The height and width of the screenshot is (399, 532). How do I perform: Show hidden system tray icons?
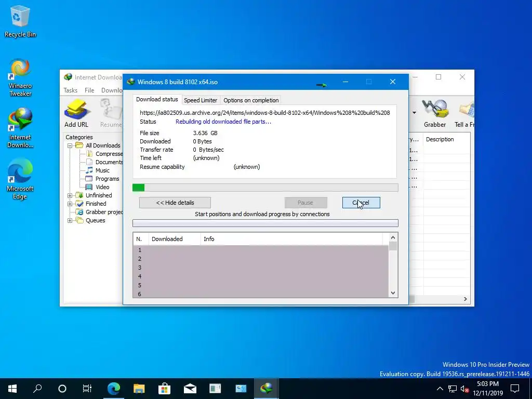tap(440, 389)
